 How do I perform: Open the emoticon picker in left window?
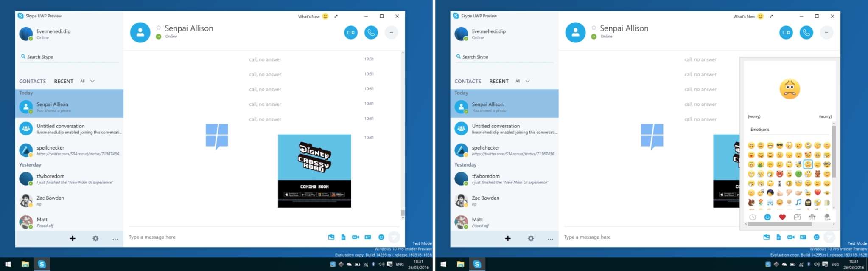coord(381,237)
